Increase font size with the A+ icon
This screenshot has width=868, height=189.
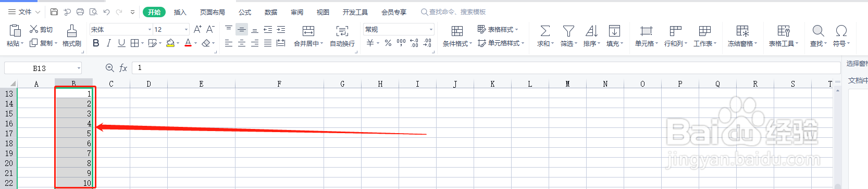coord(197,29)
